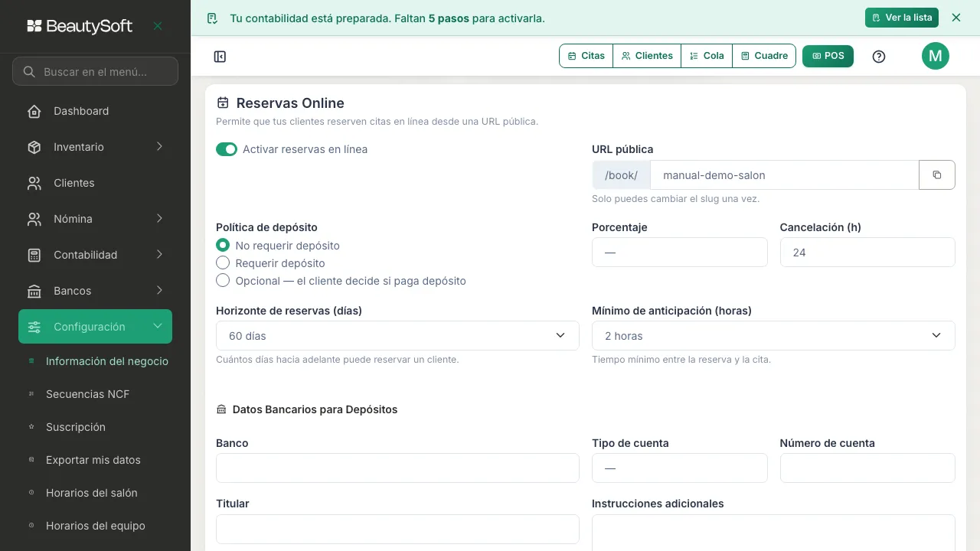Click the Inventario box icon
The width and height of the screenshot is (980, 551).
coord(34,147)
